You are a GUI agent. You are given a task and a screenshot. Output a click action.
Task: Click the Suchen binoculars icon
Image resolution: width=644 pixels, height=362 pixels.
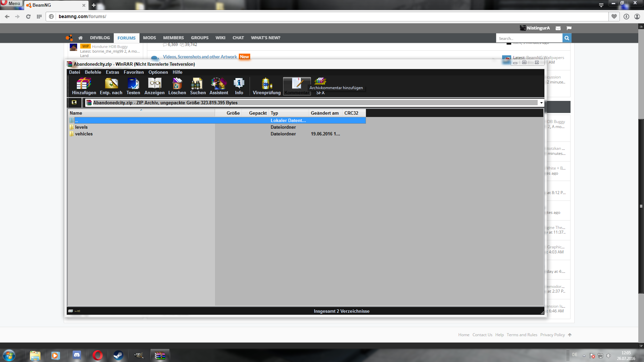198,86
